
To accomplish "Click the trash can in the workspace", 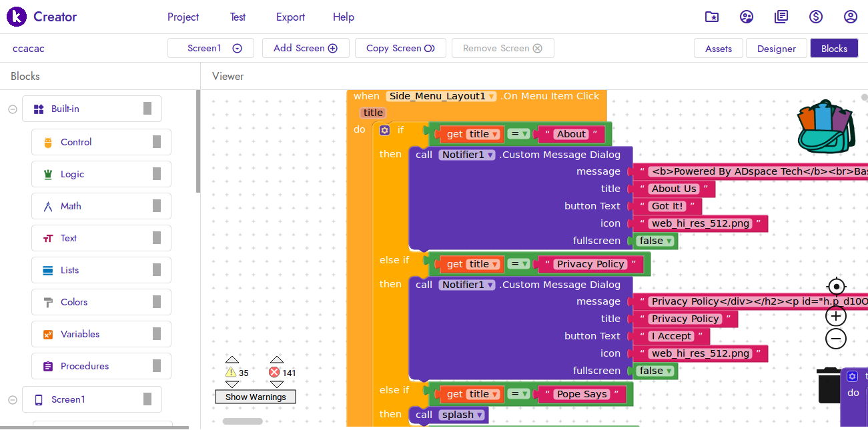I will coord(829,385).
